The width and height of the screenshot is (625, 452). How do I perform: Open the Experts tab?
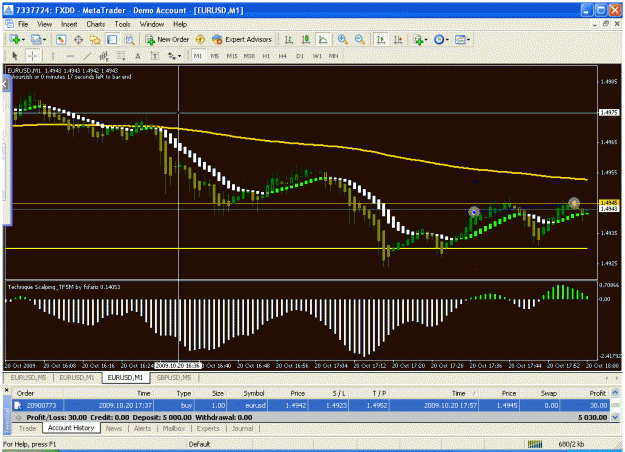click(x=208, y=428)
